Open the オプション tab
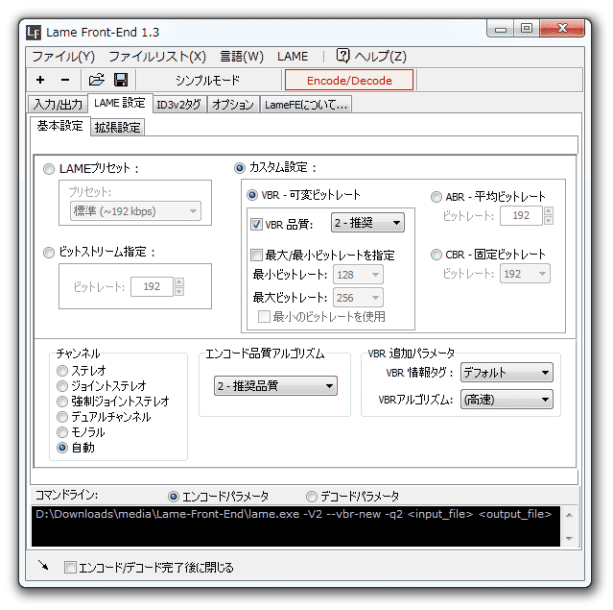 [x=233, y=104]
